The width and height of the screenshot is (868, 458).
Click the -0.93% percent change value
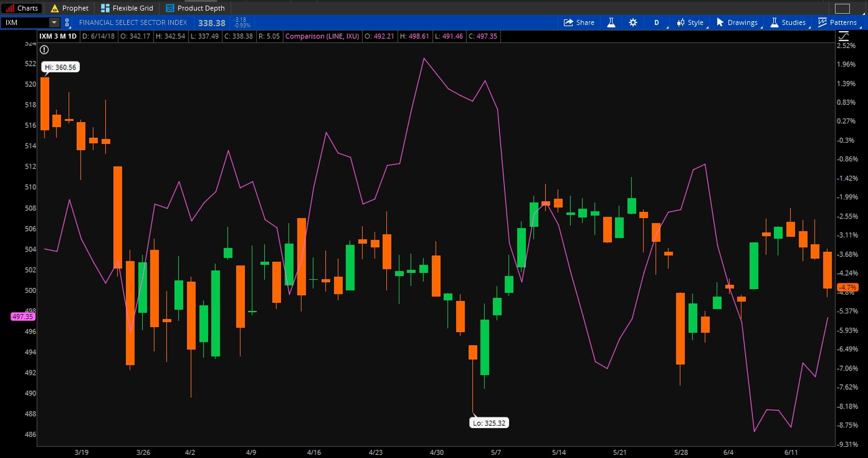[x=242, y=25]
